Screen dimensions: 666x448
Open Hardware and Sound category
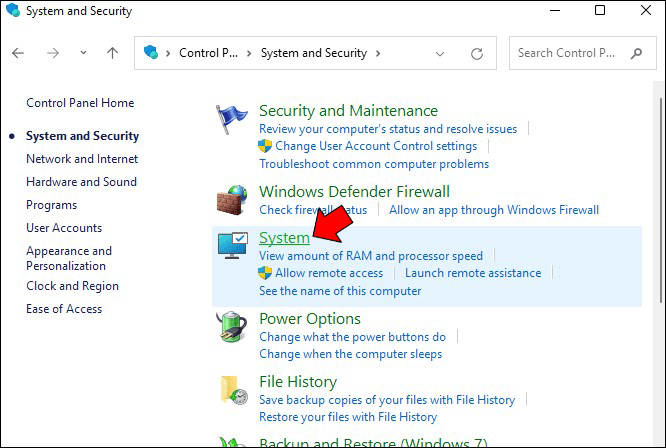(81, 182)
